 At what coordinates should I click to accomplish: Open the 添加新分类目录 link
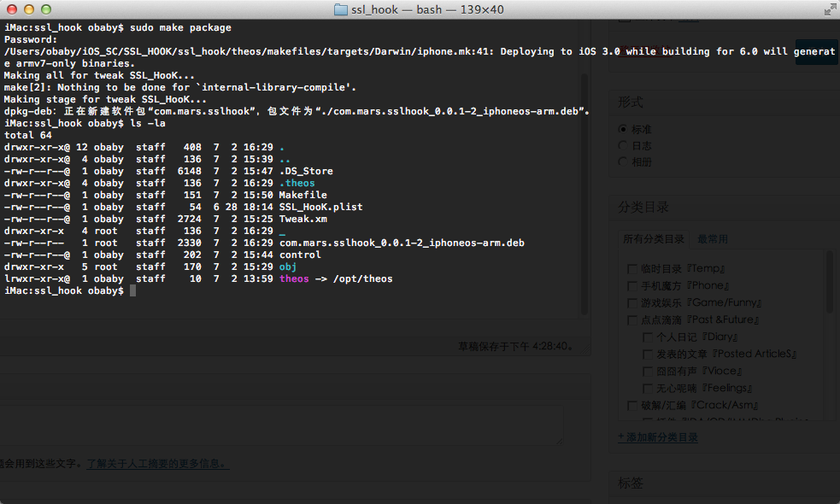pos(658,437)
